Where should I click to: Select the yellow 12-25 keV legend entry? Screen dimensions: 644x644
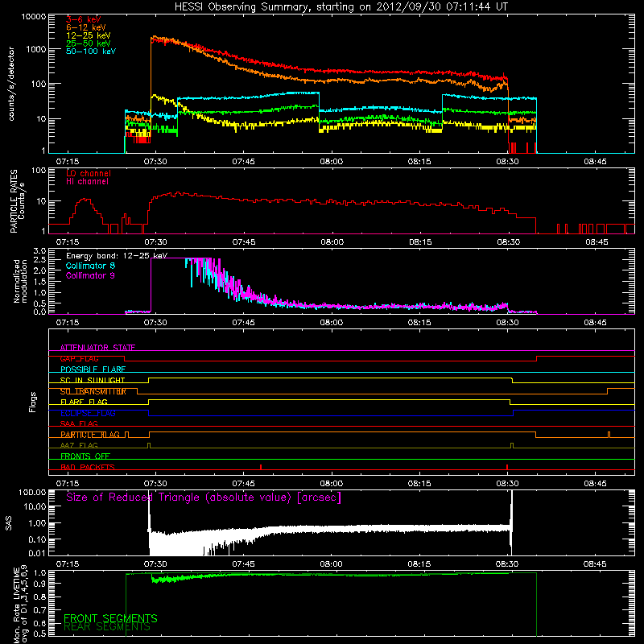(89, 35)
